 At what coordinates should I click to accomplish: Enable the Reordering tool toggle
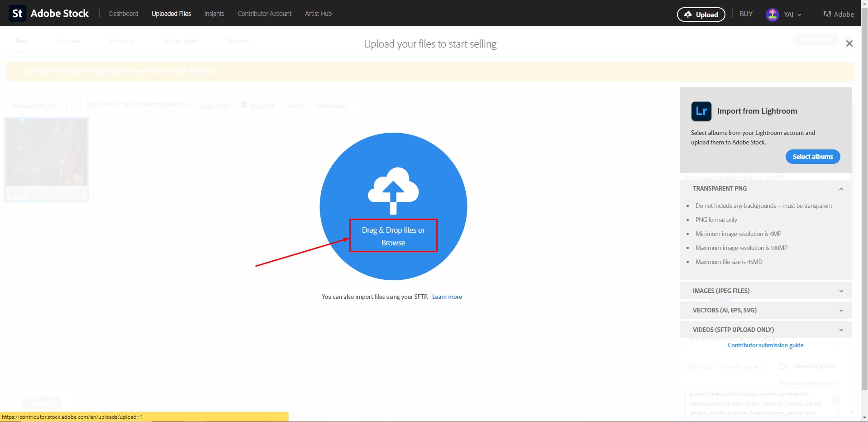click(x=784, y=366)
